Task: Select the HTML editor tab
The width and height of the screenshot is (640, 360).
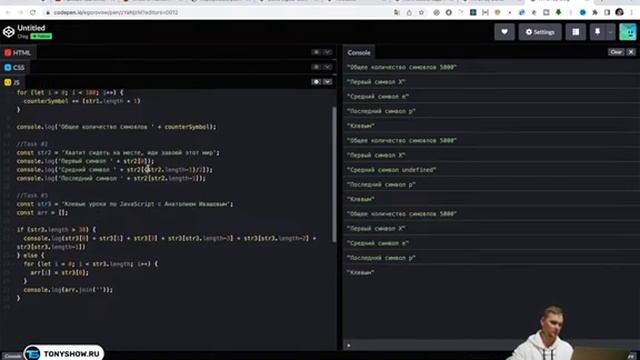Action: [x=18, y=53]
